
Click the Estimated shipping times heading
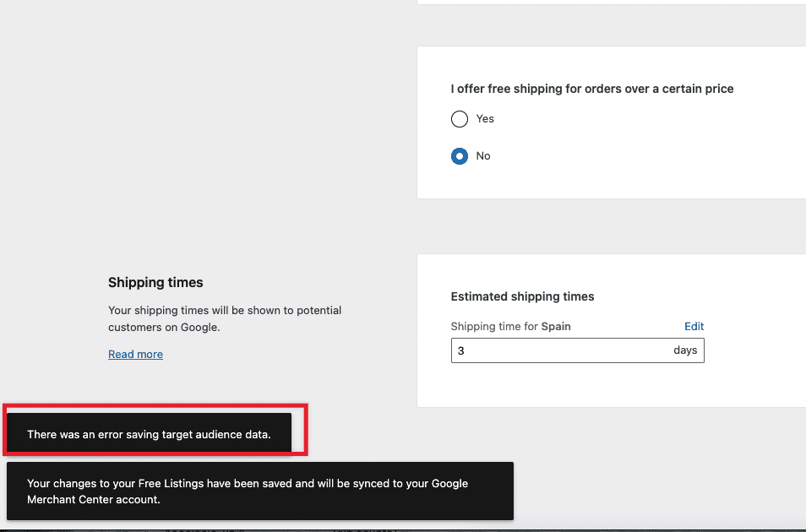pos(522,296)
